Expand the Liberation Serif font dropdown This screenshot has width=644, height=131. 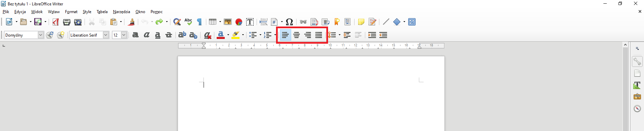tap(106, 35)
